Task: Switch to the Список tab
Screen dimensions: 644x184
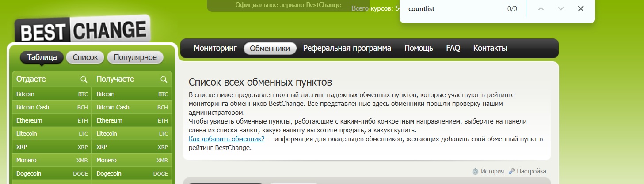Action: (x=85, y=57)
